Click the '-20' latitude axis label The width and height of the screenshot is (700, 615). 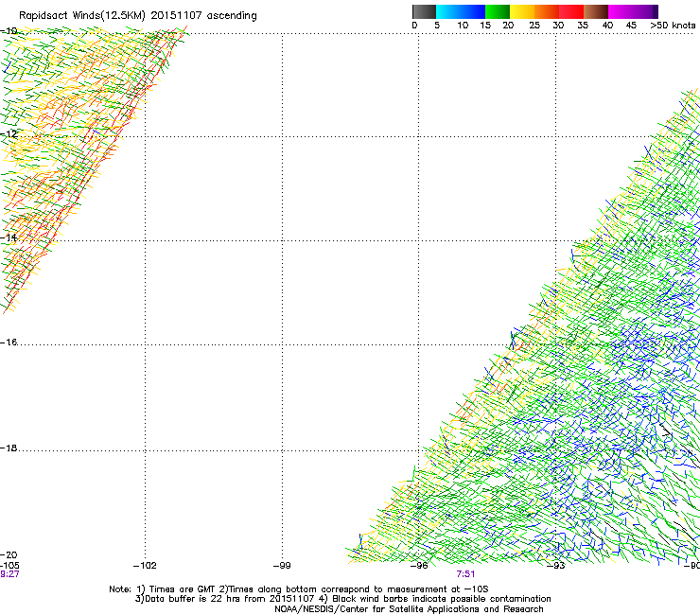coord(9,554)
